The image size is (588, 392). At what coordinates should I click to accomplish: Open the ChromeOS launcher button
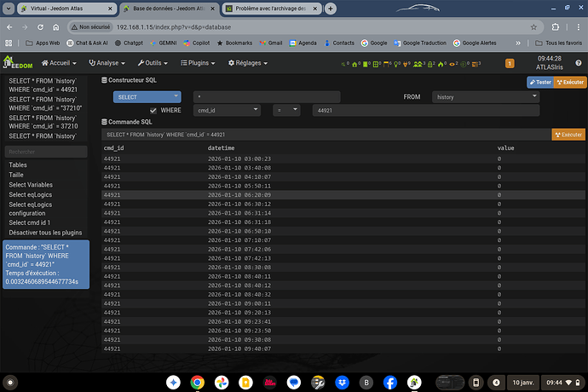[10, 381]
